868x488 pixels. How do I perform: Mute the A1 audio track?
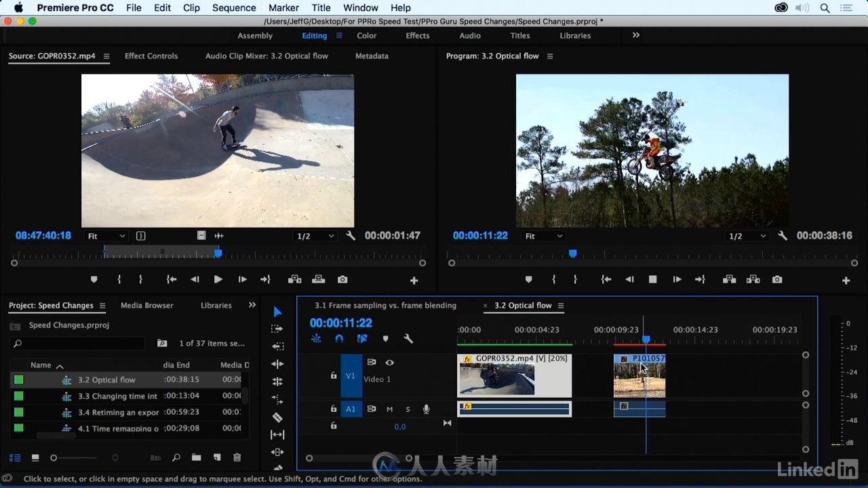pyautogui.click(x=389, y=409)
